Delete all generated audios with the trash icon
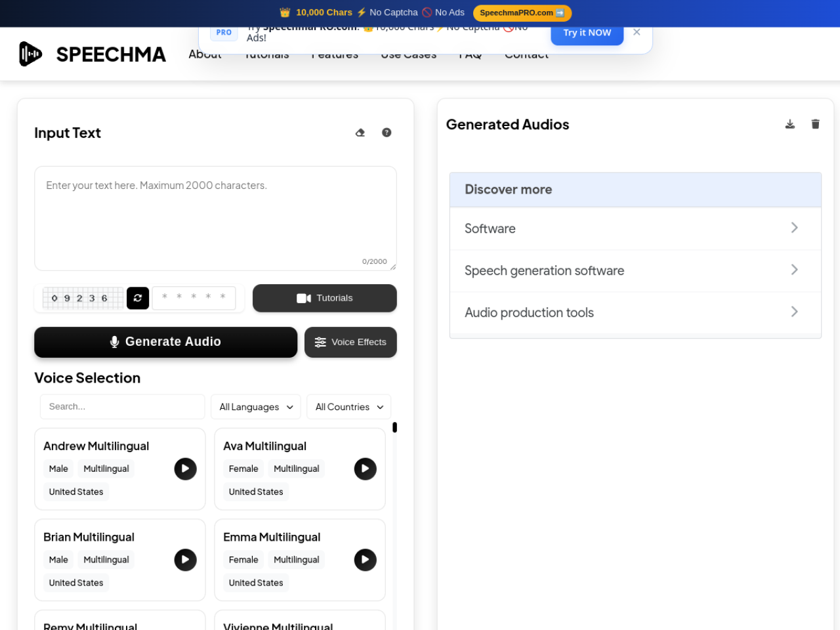 (x=815, y=124)
